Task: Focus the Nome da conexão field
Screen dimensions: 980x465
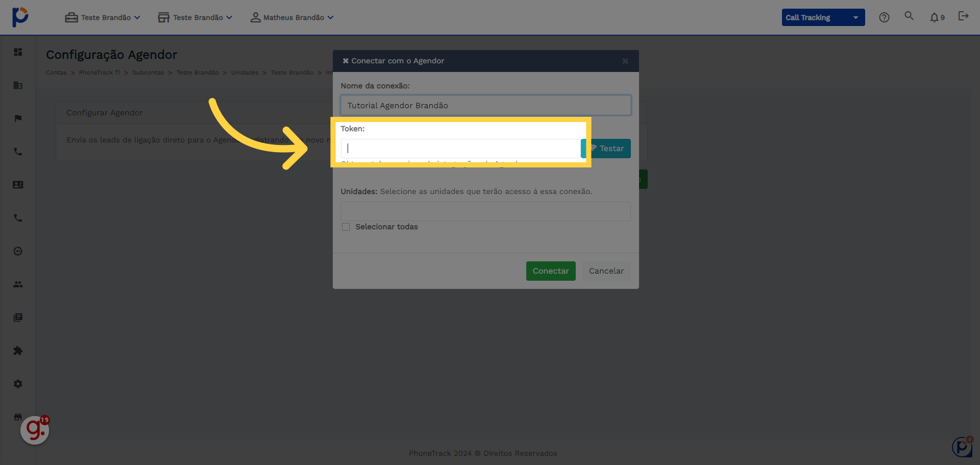Action: pos(485,106)
